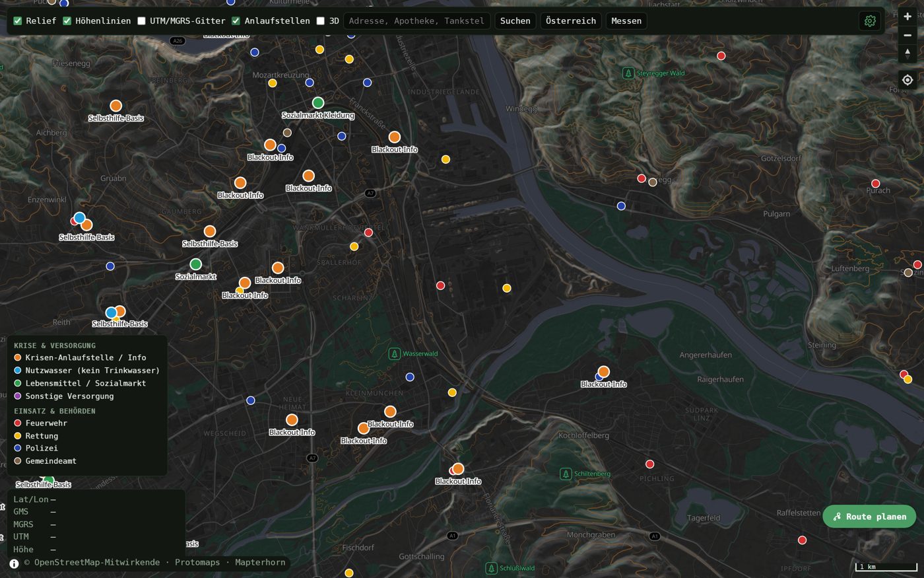Locate my position with the crosshair icon

tap(907, 80)
